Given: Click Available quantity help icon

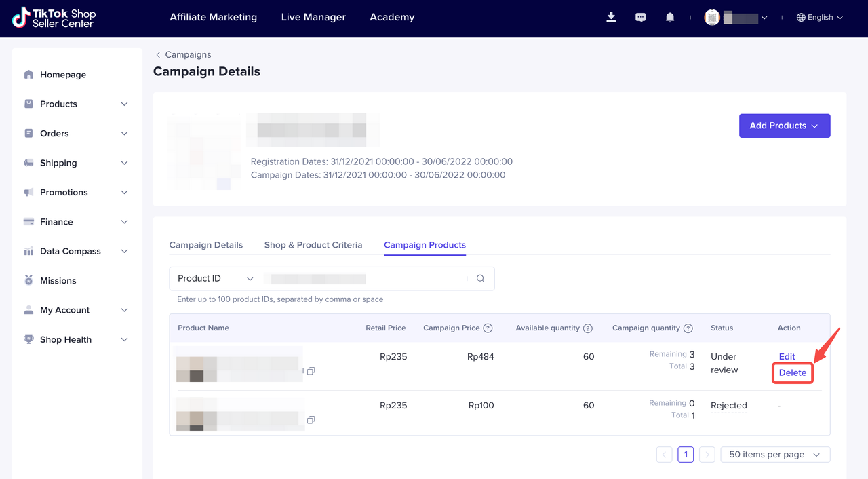Looking at the screenshot, I should tap(588, 328).
